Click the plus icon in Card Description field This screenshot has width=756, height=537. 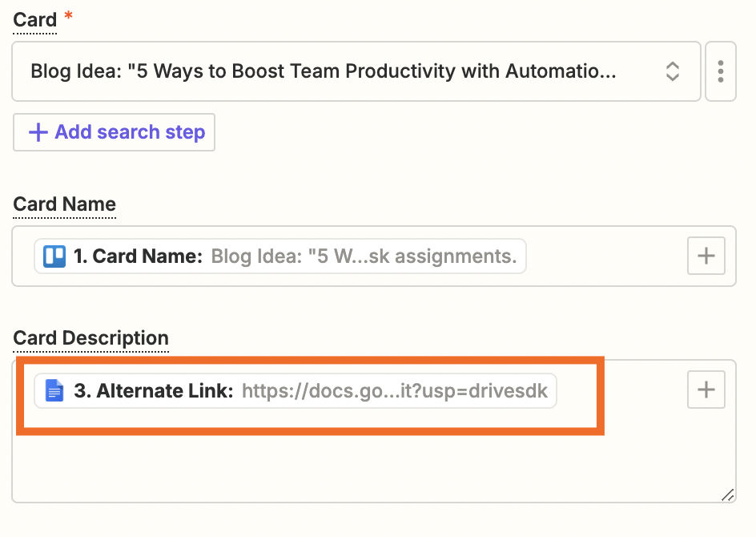(x=706, y=390)
